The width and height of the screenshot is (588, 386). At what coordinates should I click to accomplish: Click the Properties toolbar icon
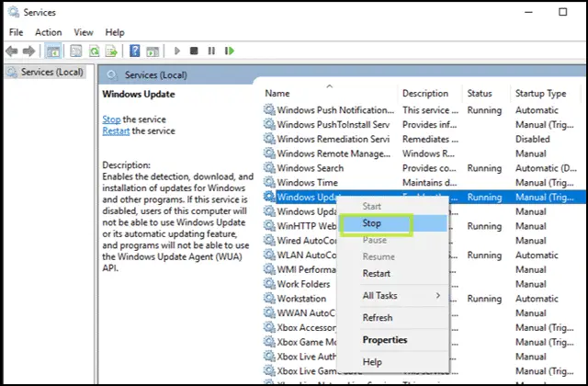click(x=75, y=51)
